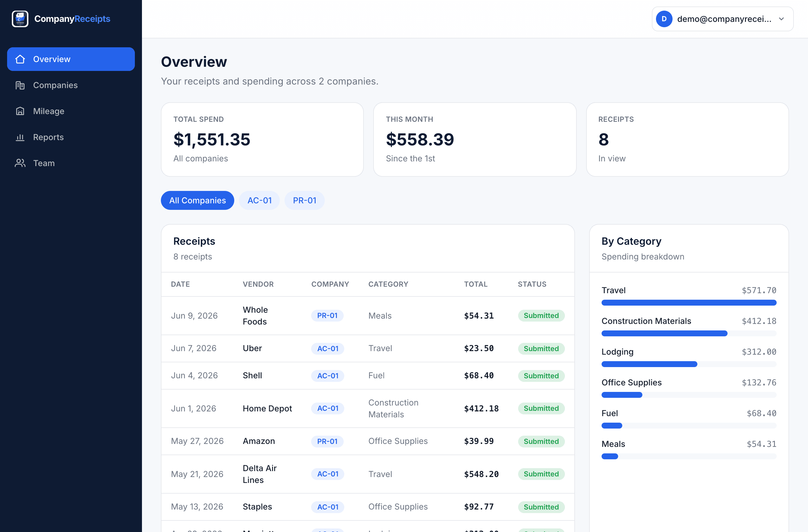Click the AC-01 badge on Staples row

click(x=328, y=507)
